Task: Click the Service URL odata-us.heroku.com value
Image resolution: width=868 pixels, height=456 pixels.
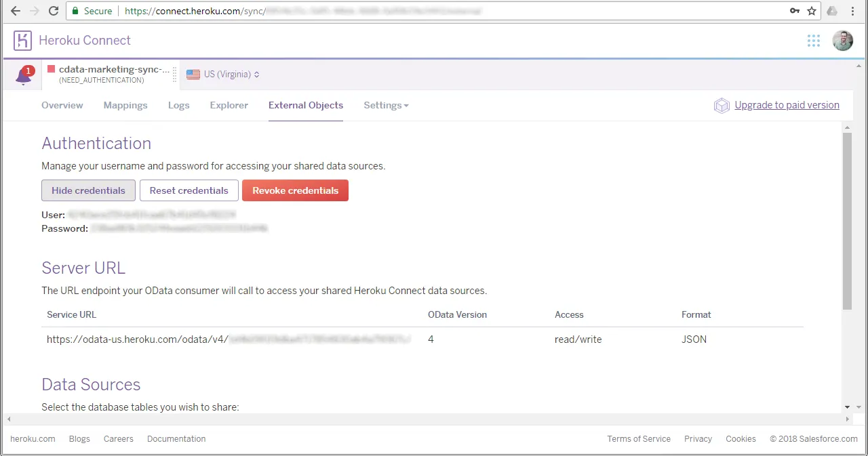Action: pos(229,339)
